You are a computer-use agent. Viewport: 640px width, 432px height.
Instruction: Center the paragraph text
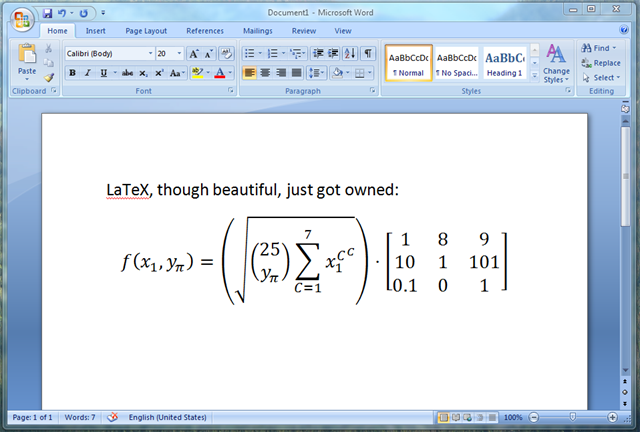[x=265, y=73]
